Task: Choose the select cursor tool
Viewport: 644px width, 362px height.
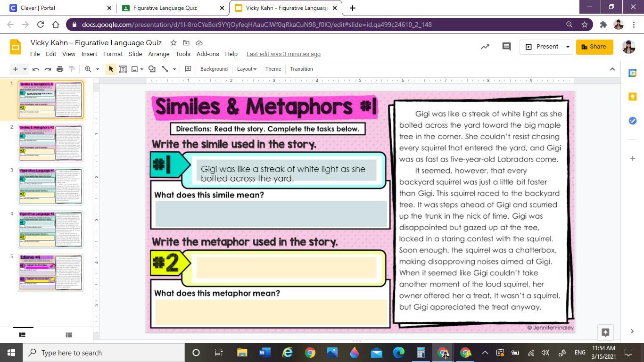Action: [x=111, y=69]
